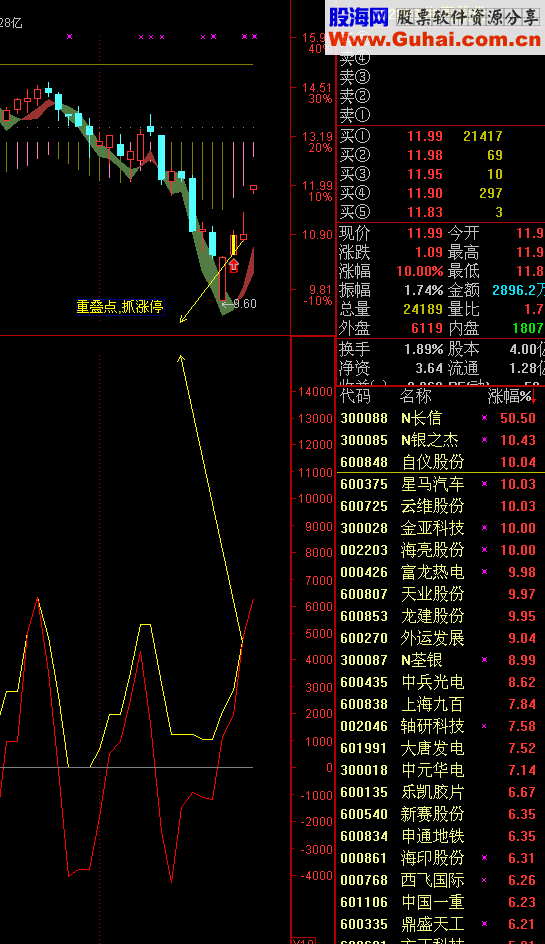The width and height of the screenshot is (545, 944).
Task: Click the magenta marker beside N长信
Action: tap(484, 417)
